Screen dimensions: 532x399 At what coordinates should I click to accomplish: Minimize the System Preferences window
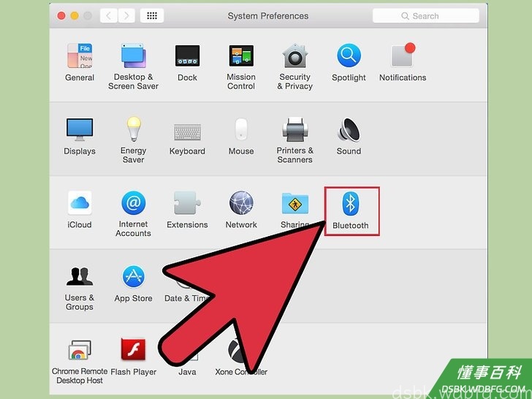pos(75,15)
